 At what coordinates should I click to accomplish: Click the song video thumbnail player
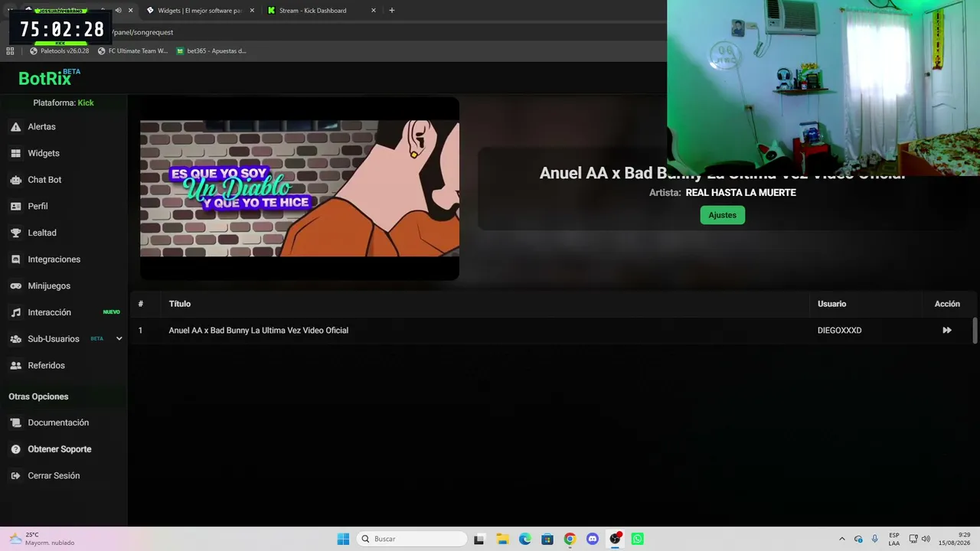pos(299,188)
